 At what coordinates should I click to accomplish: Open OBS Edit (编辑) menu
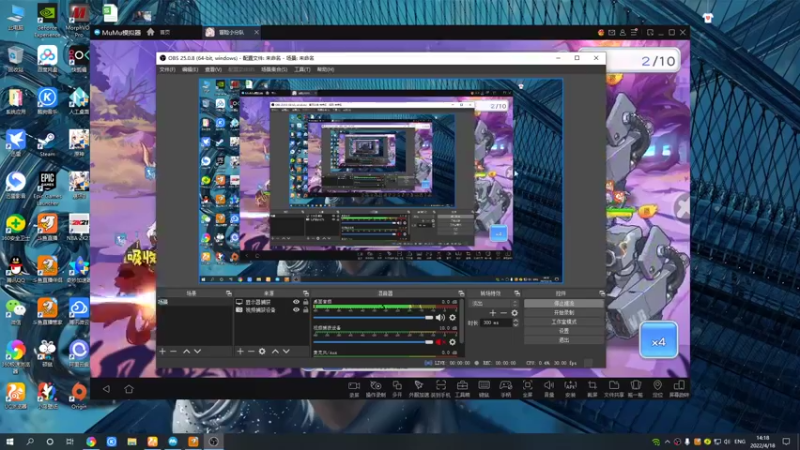(x=190, y=69)
